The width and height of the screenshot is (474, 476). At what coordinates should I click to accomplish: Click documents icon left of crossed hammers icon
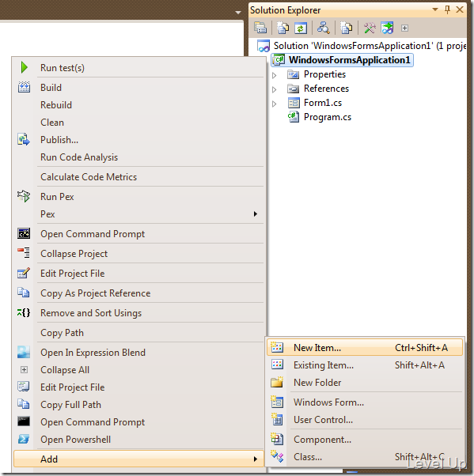tap(346, 28)
